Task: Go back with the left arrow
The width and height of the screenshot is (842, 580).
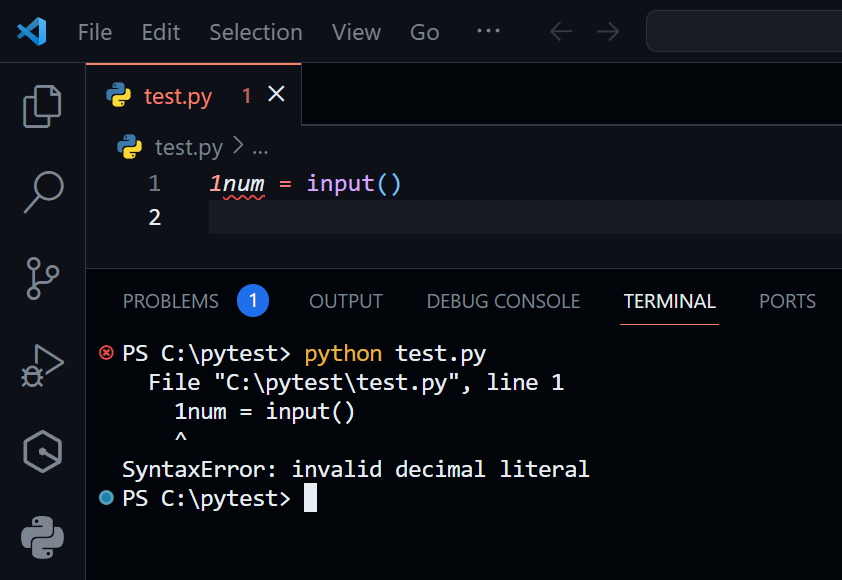Action: pos(561,32)
